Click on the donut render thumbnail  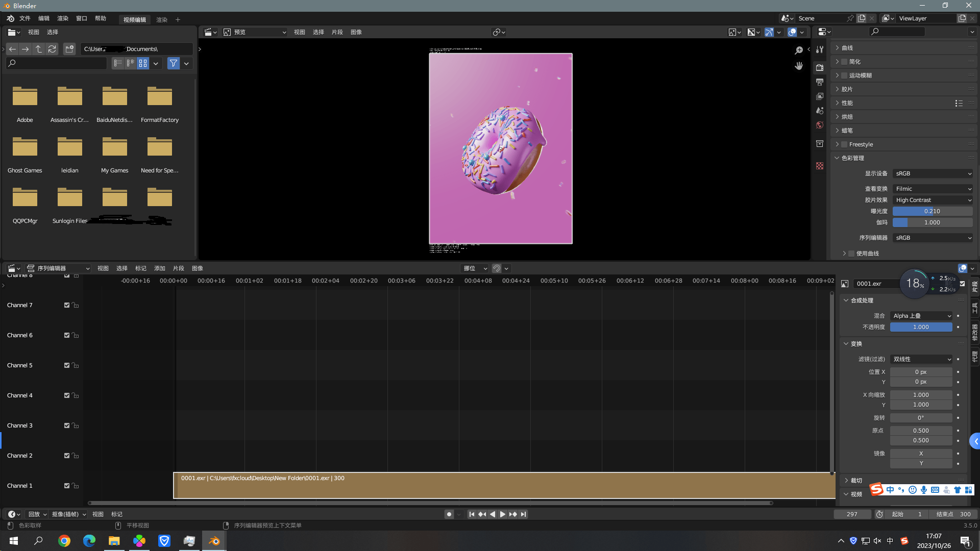tap(501, 148)
